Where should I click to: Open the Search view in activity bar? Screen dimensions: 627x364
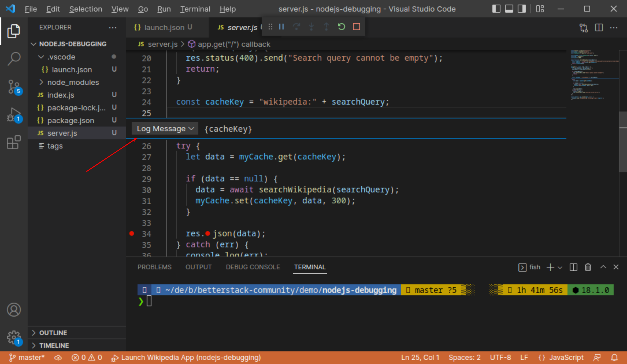[14, 59]
